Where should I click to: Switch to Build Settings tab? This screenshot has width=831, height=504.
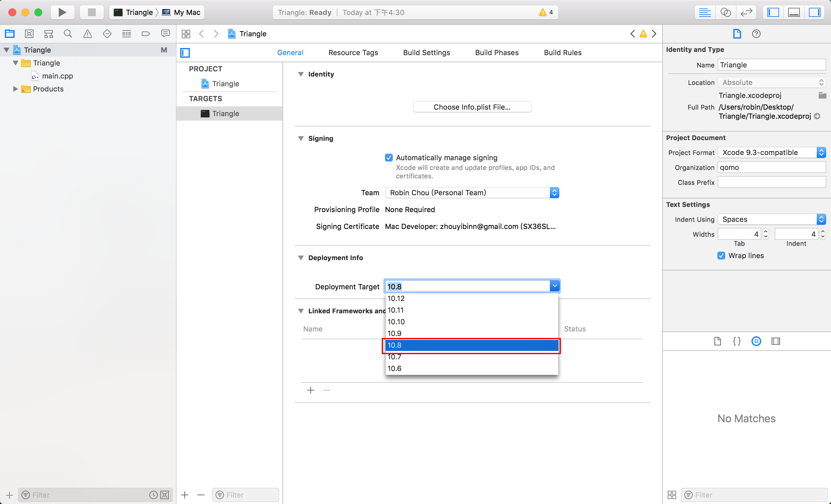coord(427,53)
